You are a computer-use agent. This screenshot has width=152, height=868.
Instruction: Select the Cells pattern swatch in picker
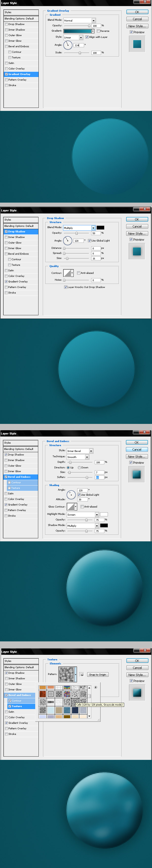tap(75, 702)
